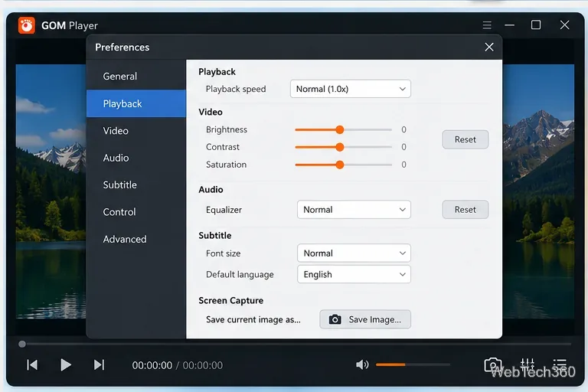Close the GOM Player window
This screenshot has height=392, width=588.
point(564,25)
